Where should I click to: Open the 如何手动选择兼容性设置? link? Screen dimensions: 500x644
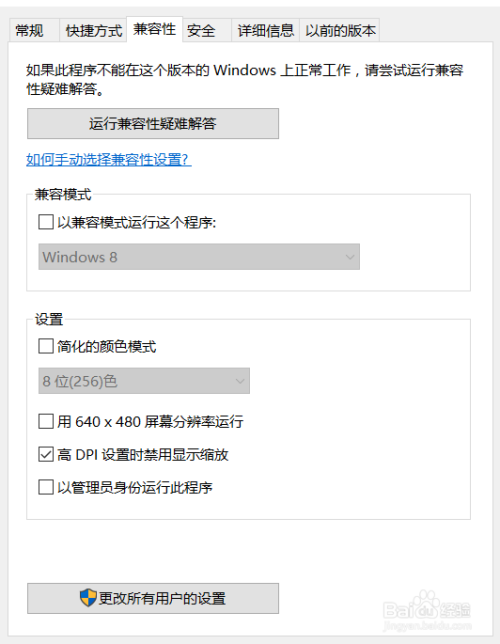point(109,159)
